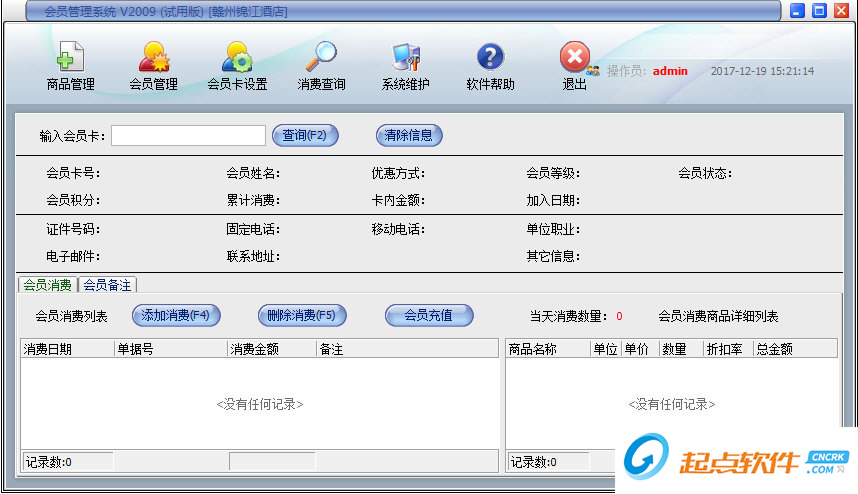Click the operator users icon beside 操作员
Viewport: 858px width, 494px height.
tap(593, 71)
